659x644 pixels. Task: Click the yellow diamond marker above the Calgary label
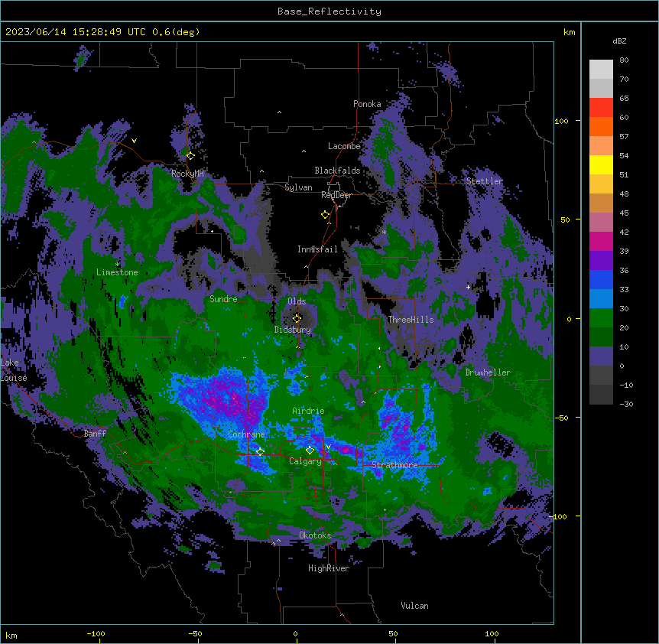[x=310, y=450]
